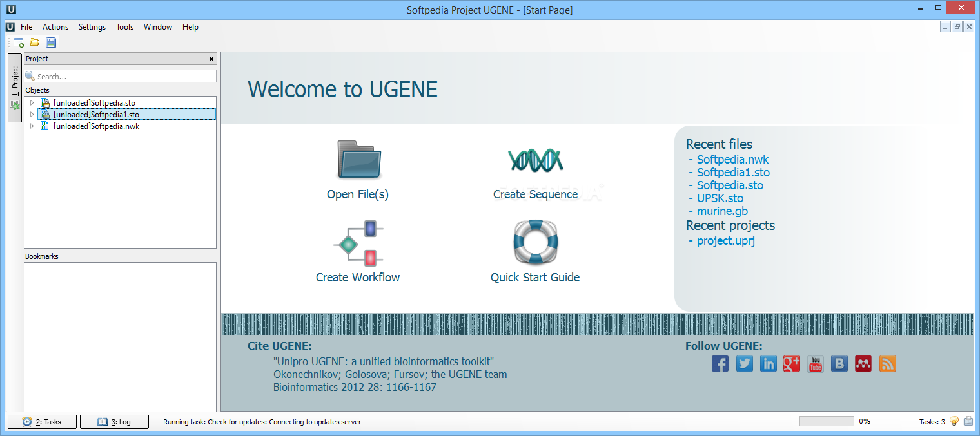Screen dimensions: 980x436
Task: Open the Tools menu
Action: 125,27
